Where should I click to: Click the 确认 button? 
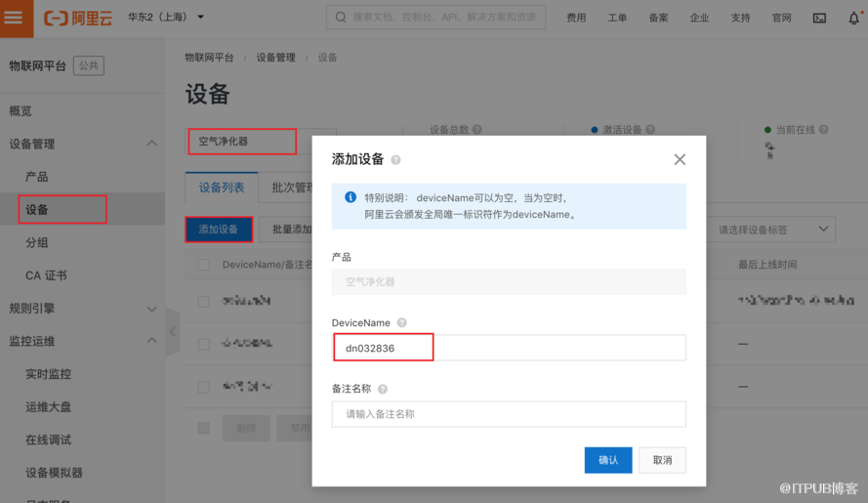[x=607, y=460]
